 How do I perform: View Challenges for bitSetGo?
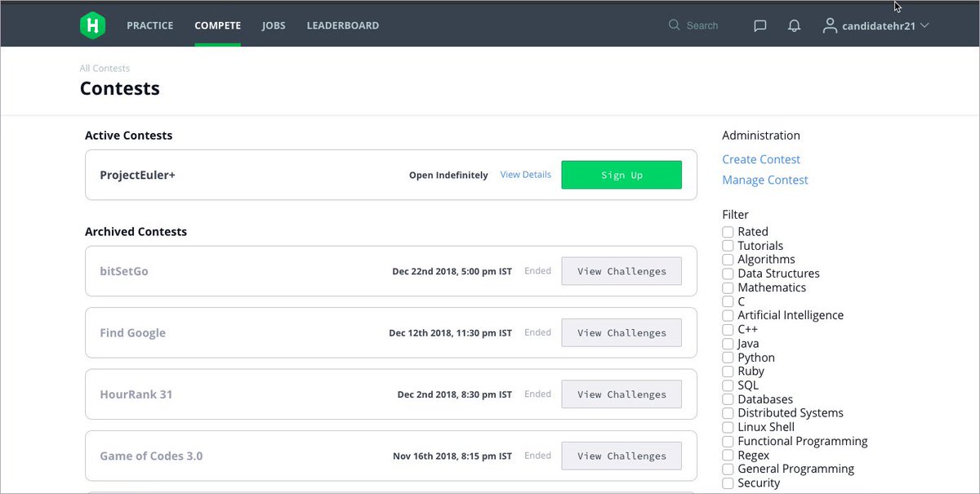pyautogui.click(x=621, y=271)
